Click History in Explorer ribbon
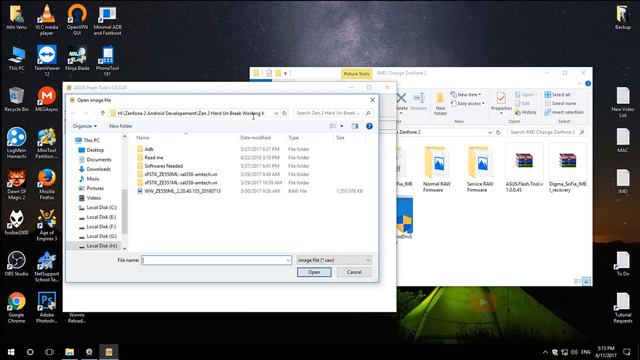This screenshot has height=360, width=640. coord(526,112)
